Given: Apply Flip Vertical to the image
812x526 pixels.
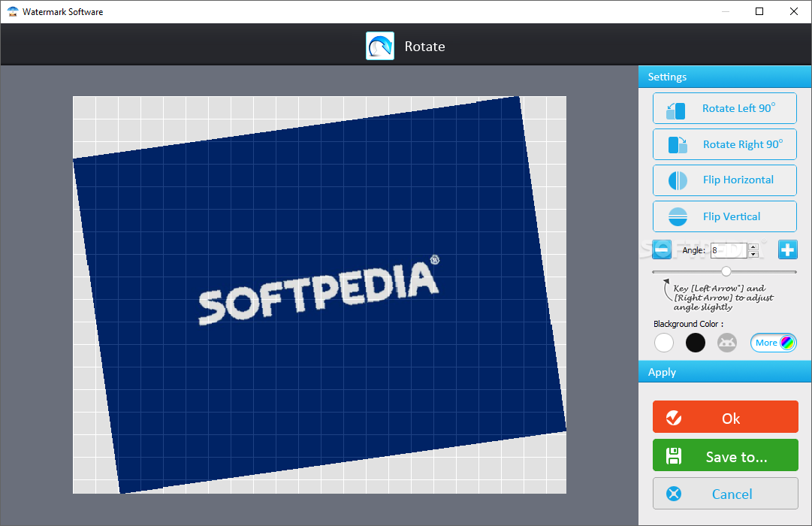Looking at the screenshot, I should click(724, 216).
